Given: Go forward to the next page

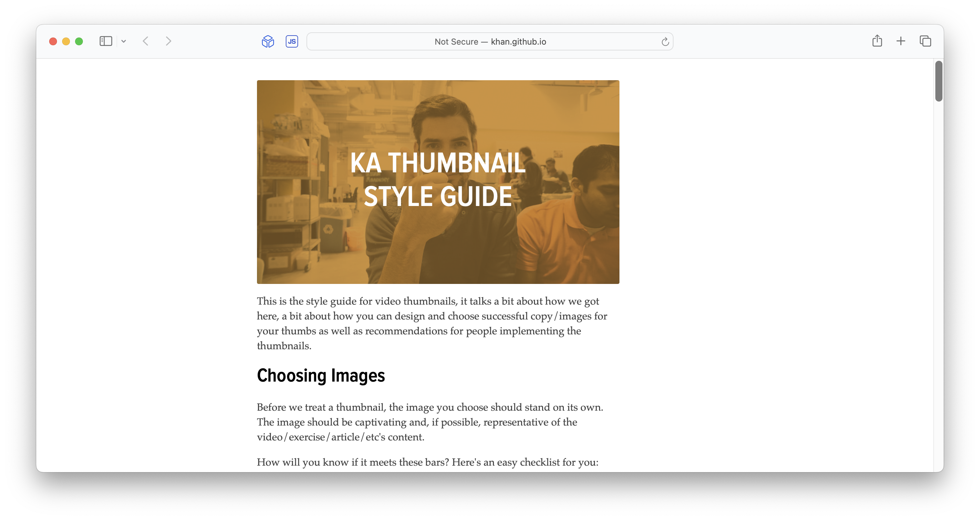Looking at the screenshot, I should tap(169, 41).
